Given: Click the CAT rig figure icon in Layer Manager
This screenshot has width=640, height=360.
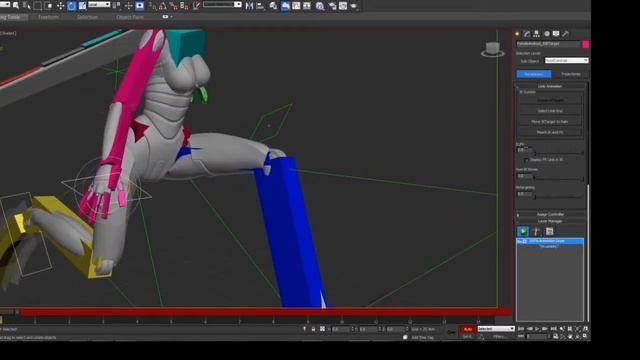Looking at the screenshot, I should coord(536,231).
